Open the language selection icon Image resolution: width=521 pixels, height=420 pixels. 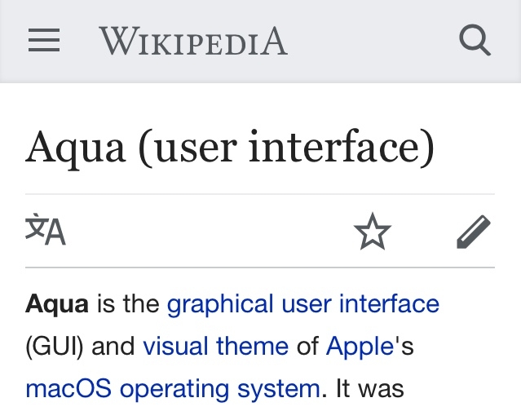[x=46, y=229]
